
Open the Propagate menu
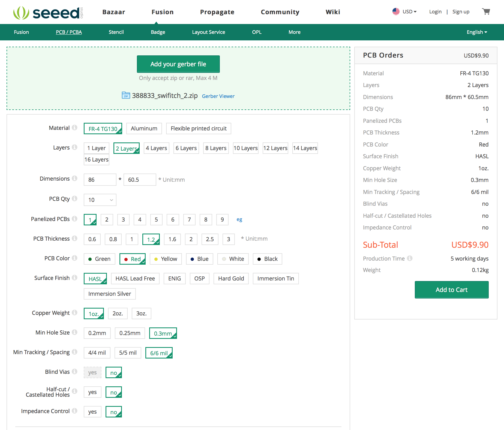[217, 12]
